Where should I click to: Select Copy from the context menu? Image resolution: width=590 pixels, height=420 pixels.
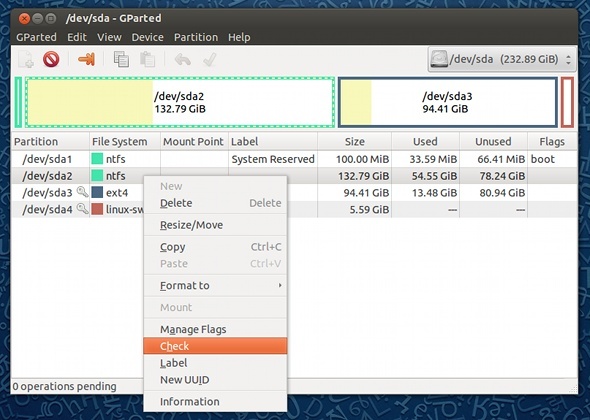[215, 247]
